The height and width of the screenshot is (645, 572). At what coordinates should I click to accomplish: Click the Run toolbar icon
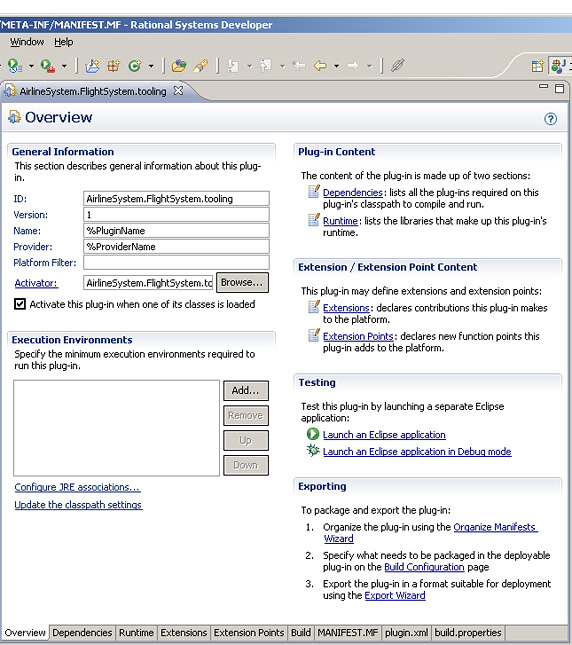click(x=15, y=65)
